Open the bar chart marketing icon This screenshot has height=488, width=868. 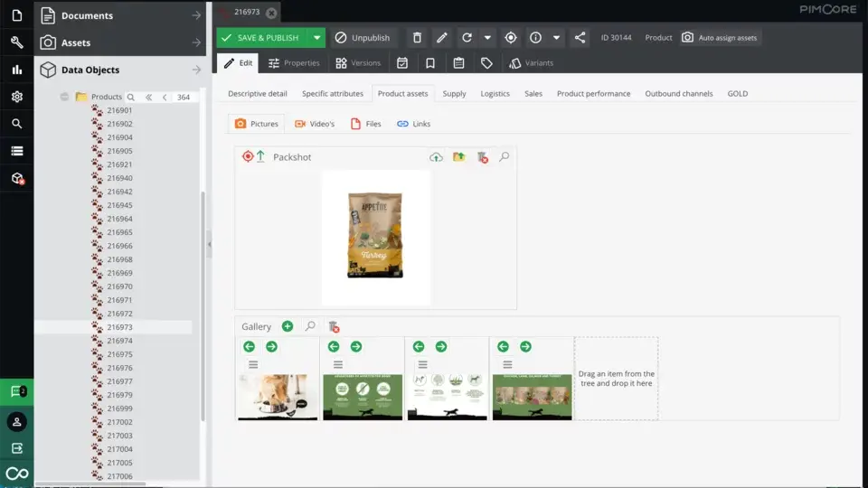[x=16, y=70]
